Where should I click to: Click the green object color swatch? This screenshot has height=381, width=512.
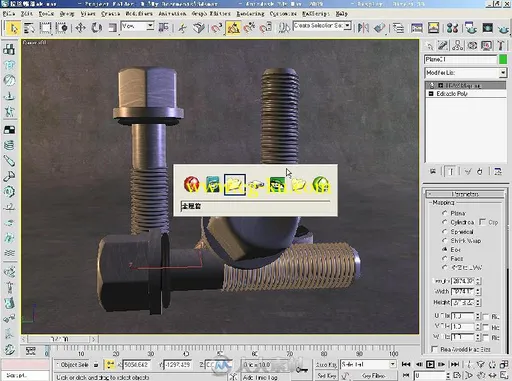click(503, 60)
